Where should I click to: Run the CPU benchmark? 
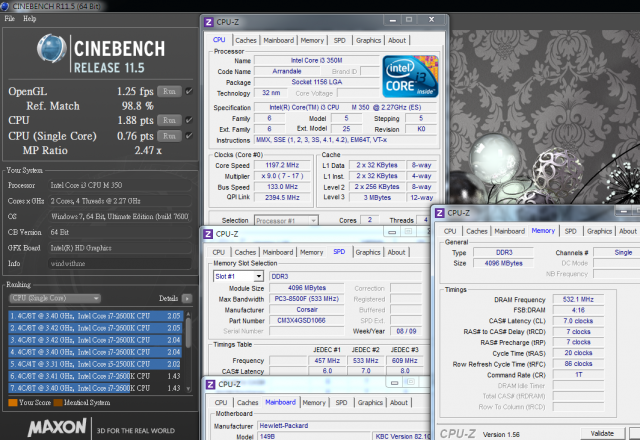click(169, 120)
